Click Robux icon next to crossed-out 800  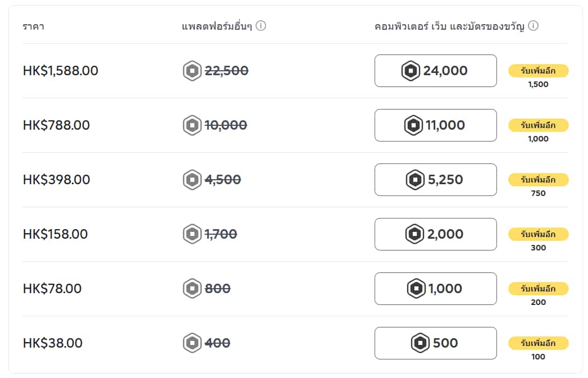[192, 289]
